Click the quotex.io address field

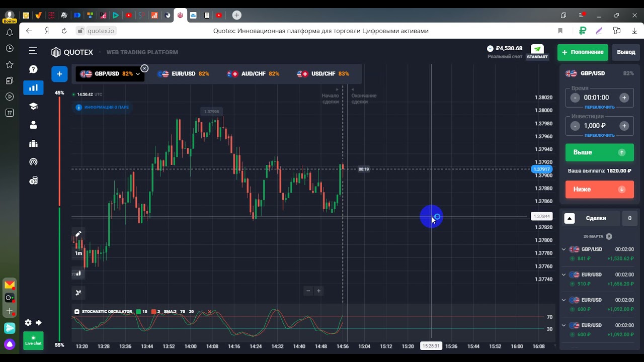pyautogui.click(x=101, y=31)
